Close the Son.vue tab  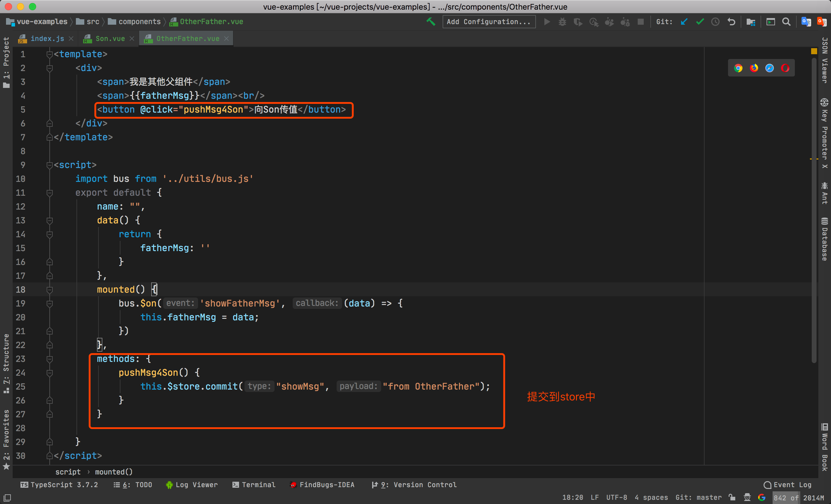132,39
